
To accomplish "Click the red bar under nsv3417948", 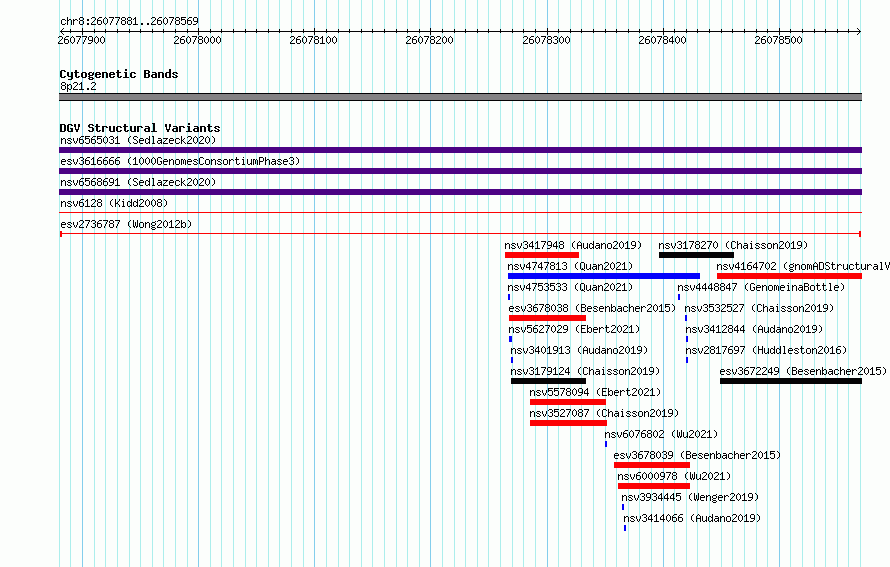I will (x=541, y=255).
